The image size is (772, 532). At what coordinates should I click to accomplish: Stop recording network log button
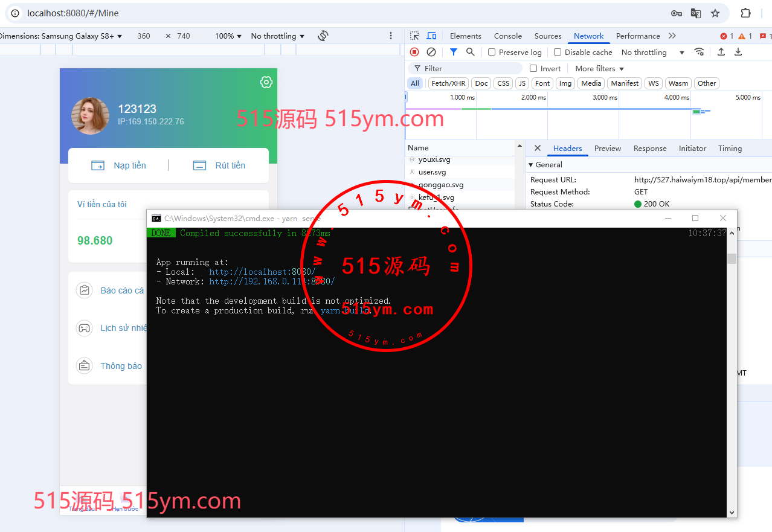coord(414,53)
